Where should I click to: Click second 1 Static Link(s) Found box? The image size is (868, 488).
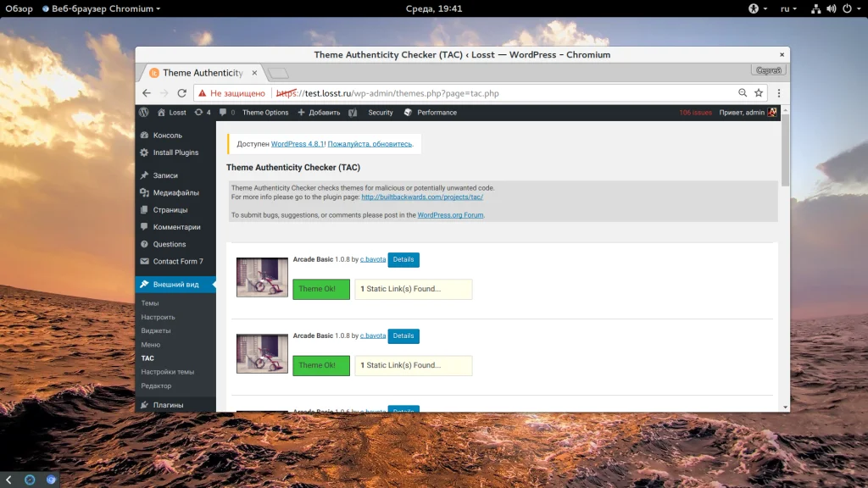[x=414, y=365]
